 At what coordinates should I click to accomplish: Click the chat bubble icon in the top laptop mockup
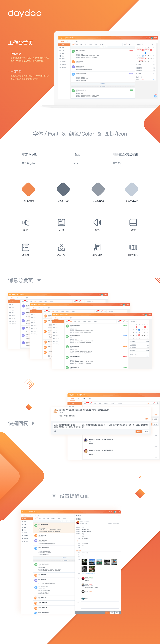[155, 96]
